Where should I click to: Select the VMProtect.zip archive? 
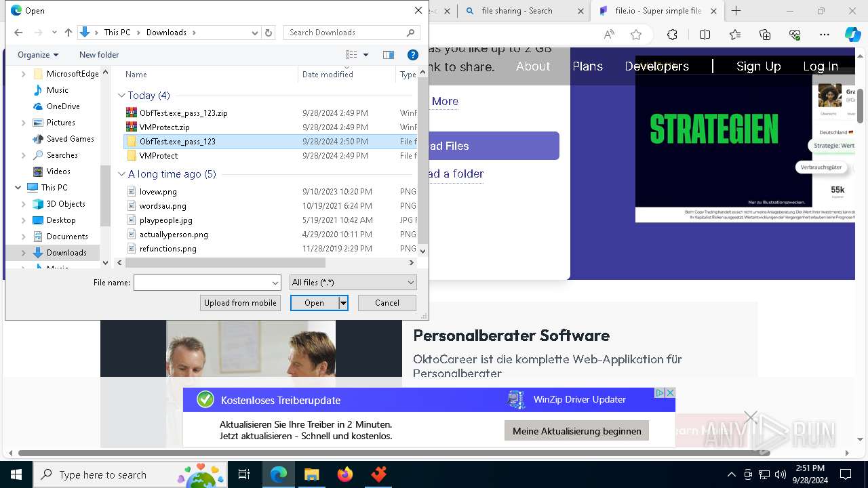coord(164,127)
